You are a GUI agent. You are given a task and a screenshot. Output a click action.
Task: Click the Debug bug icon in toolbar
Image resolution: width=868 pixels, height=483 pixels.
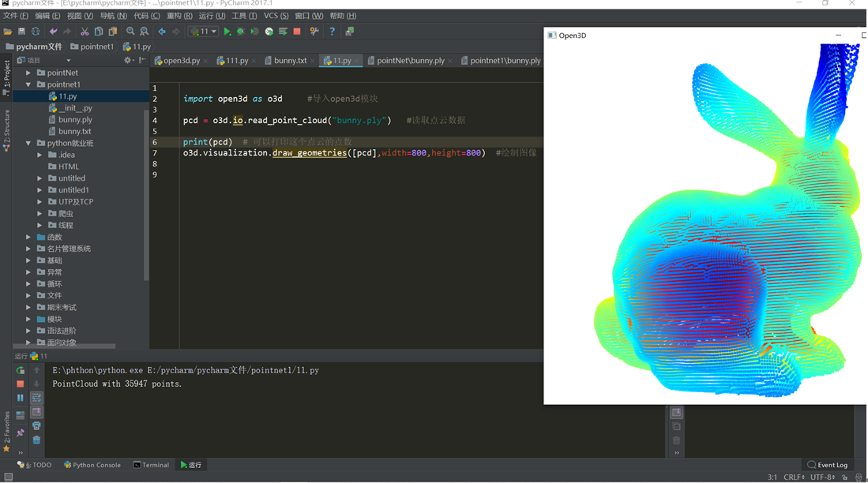click(x=241, y=32)
